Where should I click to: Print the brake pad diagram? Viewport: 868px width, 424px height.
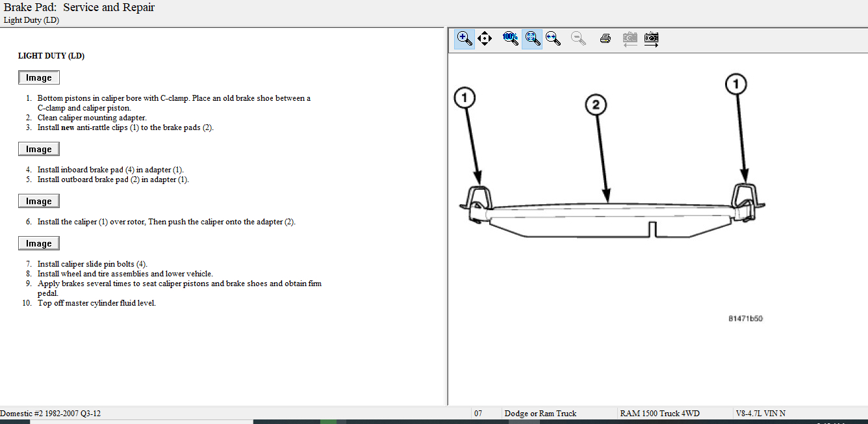click(606, 38)
